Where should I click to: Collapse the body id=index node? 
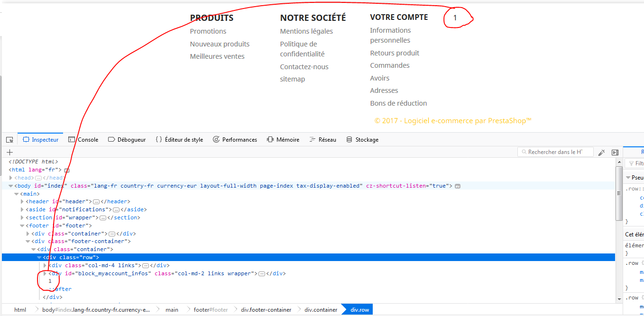(x=11, y=186)
